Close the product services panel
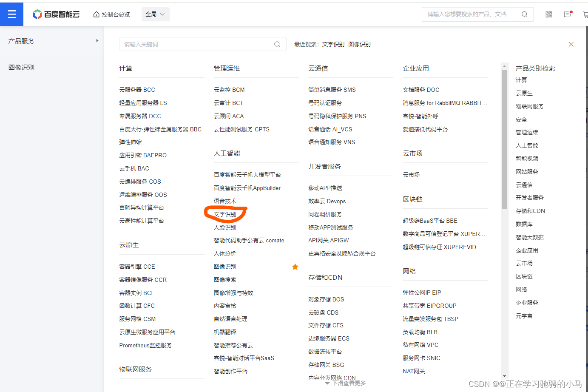This screenshot has height=392, width=588. coord(571,44)
